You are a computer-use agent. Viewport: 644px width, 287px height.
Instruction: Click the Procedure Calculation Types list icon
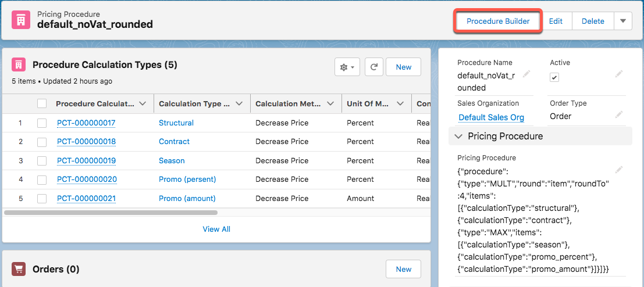pyautogui.click(x=18, y=65)
